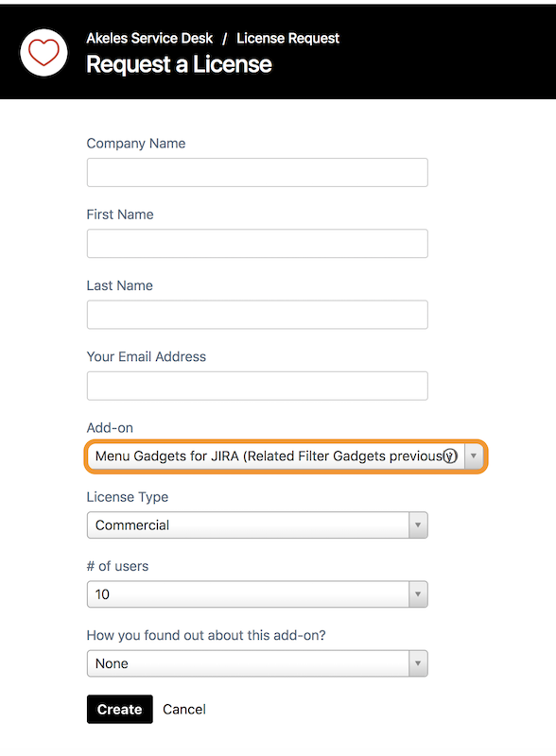Viewport: 556px width, 756px height.
Task: Click the Your Email Address field
Action: (257, 386)
